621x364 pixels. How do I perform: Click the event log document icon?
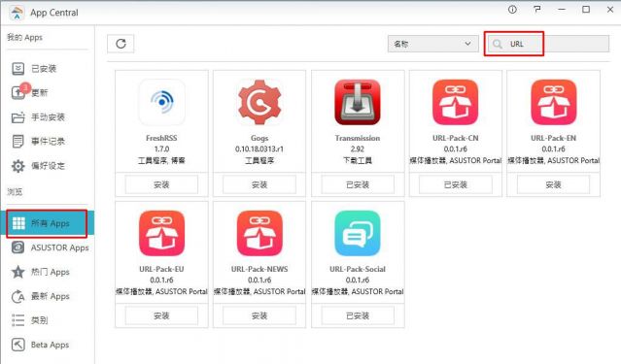tap(17, 142)
